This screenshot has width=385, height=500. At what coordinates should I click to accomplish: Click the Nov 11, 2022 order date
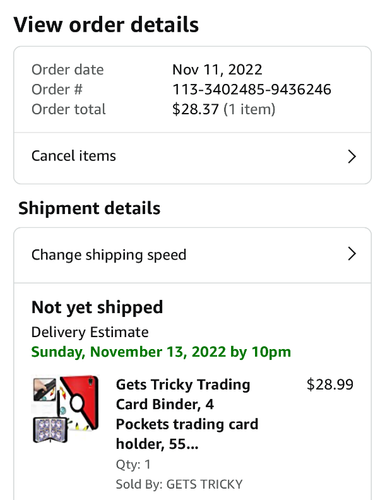click(x=217, y=70)
